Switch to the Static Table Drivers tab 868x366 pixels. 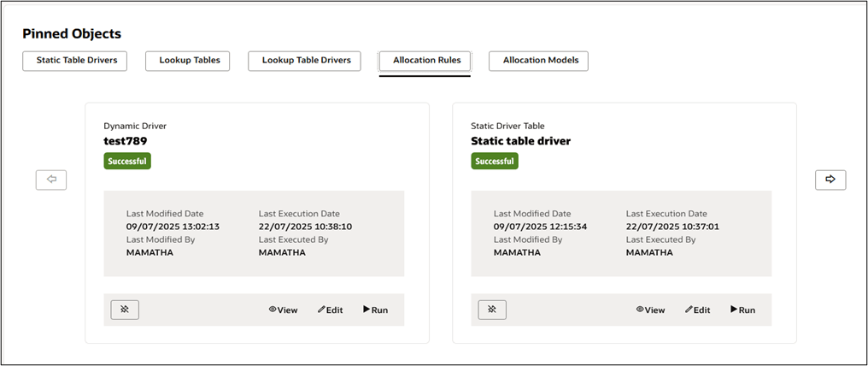[x=74, y=61]
